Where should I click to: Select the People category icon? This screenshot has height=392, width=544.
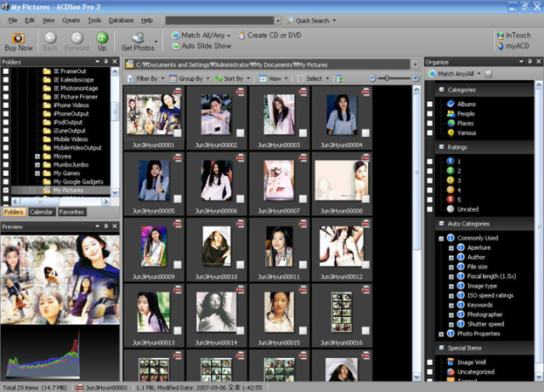450,114
